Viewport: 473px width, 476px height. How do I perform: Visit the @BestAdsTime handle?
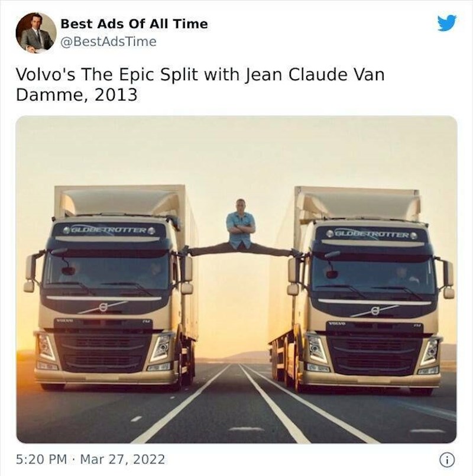pos(108,41)
